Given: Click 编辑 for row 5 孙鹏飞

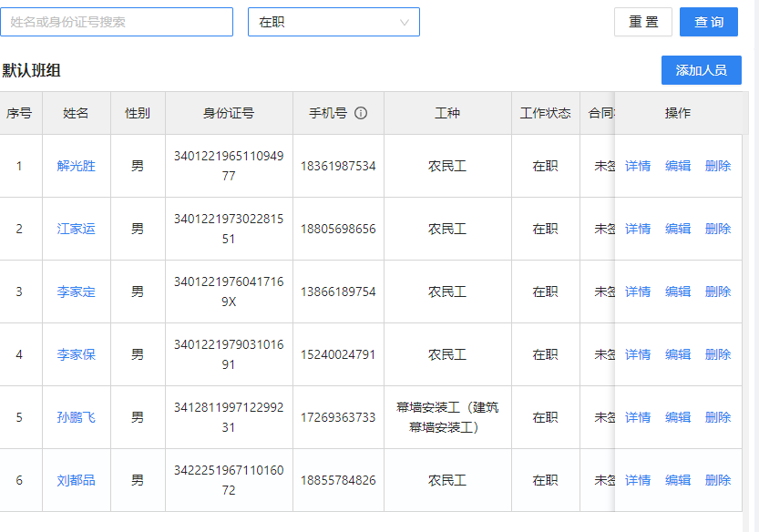Looking at the screenshot, I should 678,417.
